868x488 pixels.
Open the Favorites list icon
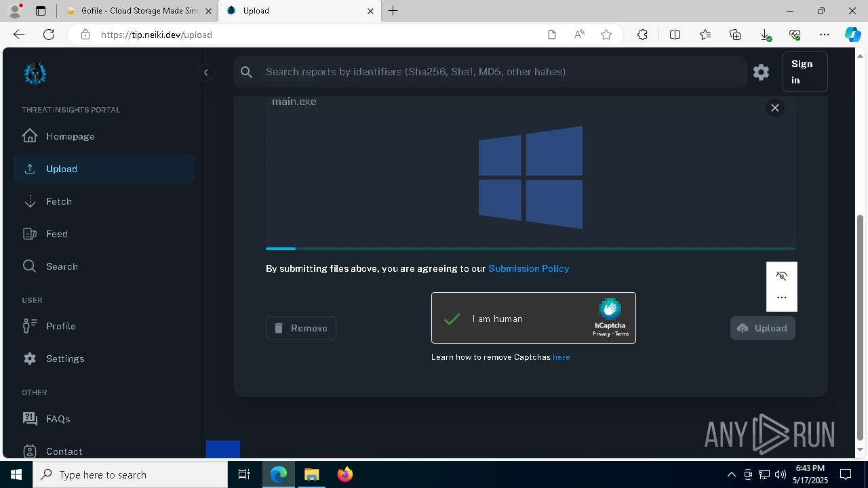[x=705, y=35]
